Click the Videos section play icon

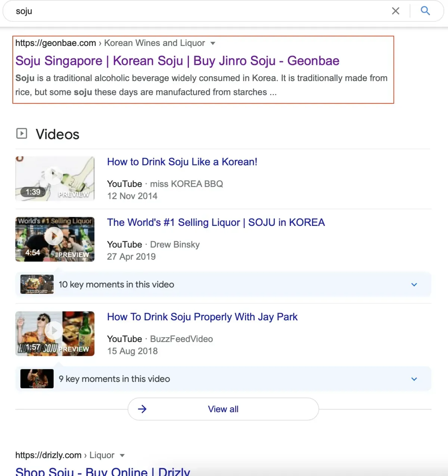click(22, 133)
